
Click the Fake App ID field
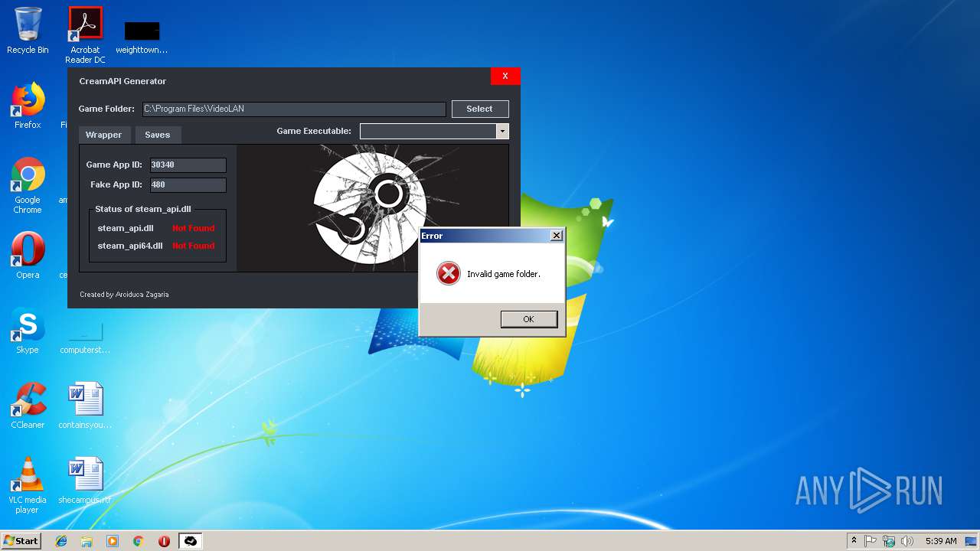(x=188, y=184)
